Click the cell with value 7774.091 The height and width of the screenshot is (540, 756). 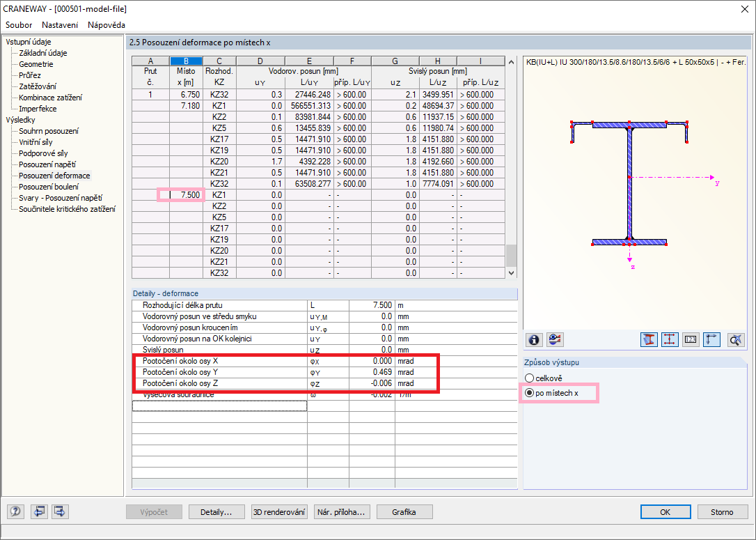[438, 184]
